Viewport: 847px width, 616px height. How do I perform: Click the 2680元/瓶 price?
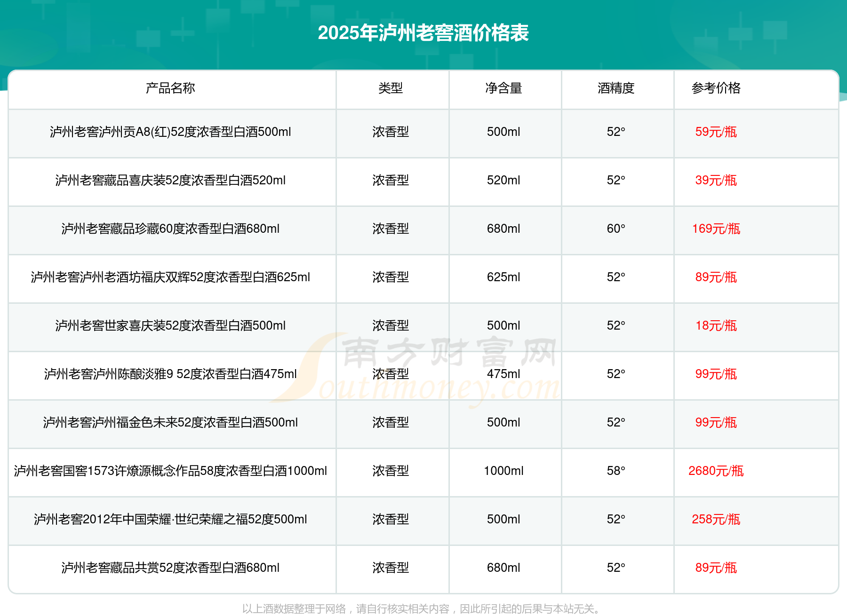pos(716,471)
